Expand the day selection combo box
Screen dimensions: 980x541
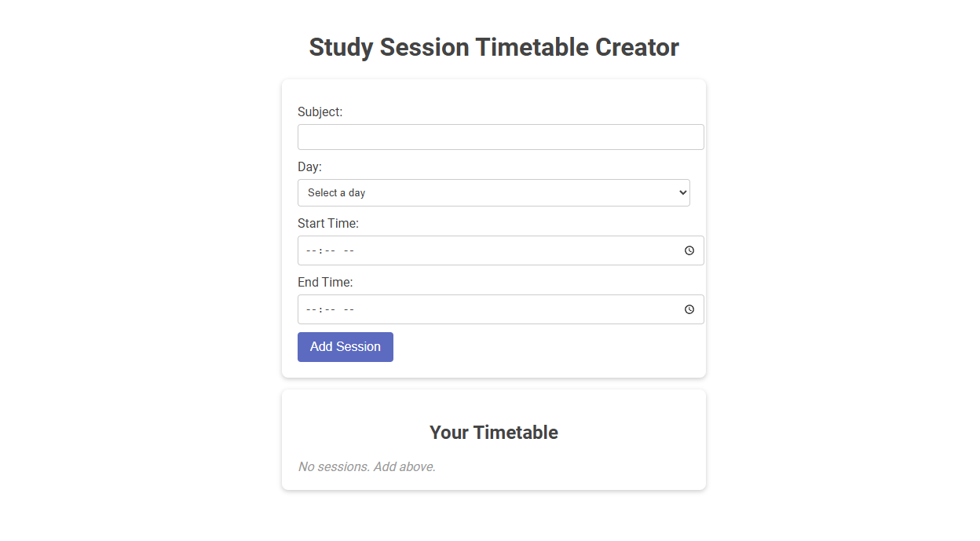(x=493, y=192)
